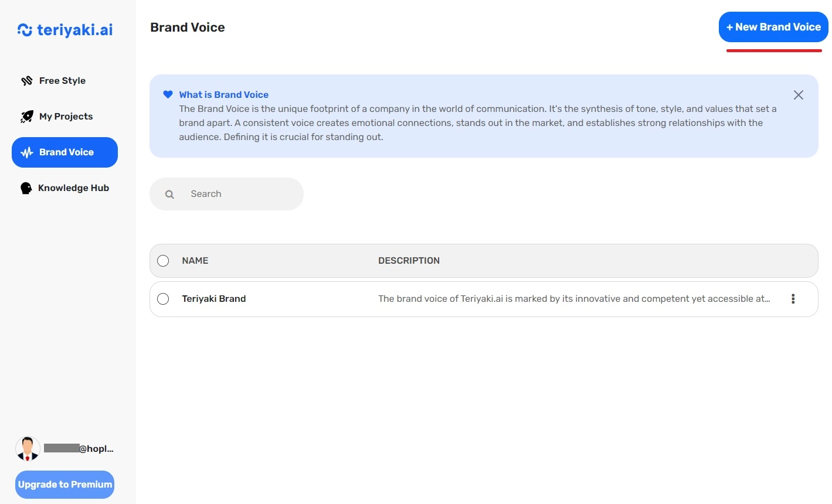Screen dimensions: 832x504
Task: Click the Teriyaki Brand name
Action: coord(214,299)
